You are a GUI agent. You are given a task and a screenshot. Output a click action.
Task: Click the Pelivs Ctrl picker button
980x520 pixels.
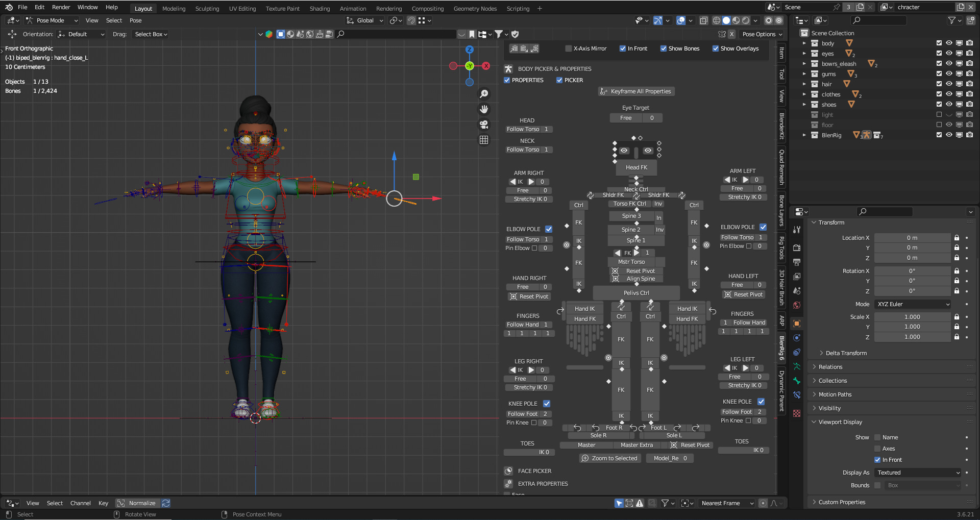pos(636,293)
